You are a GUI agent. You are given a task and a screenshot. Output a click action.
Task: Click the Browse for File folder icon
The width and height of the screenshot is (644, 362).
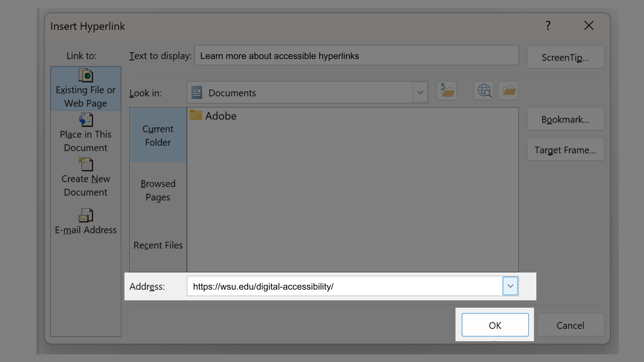[508, 90]
